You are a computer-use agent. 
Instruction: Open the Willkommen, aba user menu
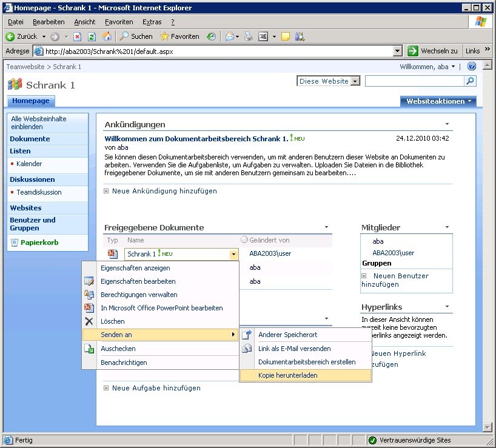[427, 67]
